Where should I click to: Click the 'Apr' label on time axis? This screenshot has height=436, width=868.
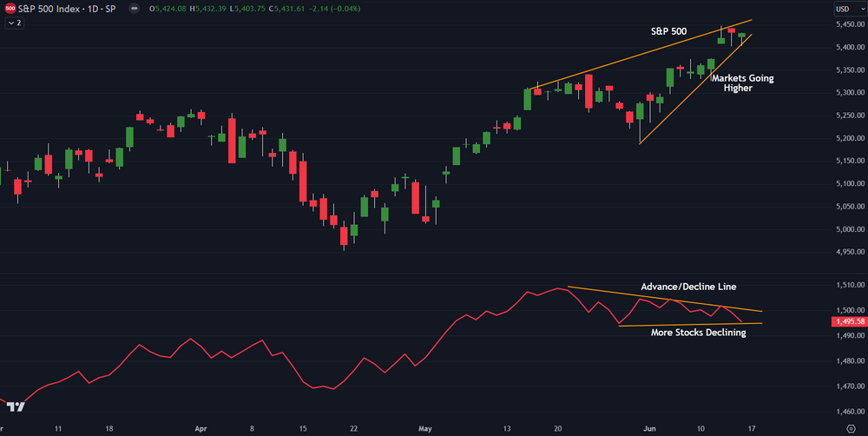tap(201, 428)
